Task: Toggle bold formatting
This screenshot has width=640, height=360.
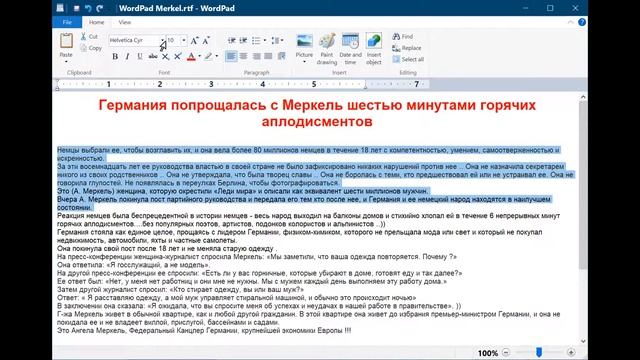Action: click(x=115, y=56)
